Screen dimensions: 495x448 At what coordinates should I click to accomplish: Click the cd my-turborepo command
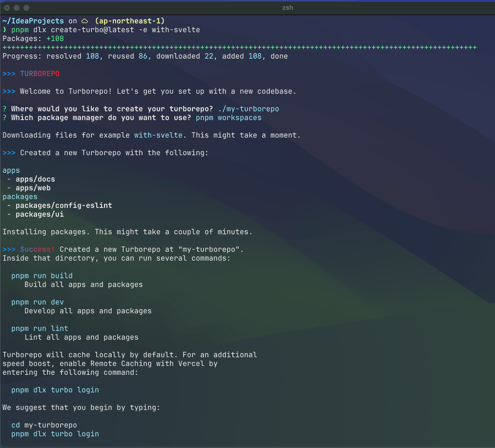click(44, 425)
